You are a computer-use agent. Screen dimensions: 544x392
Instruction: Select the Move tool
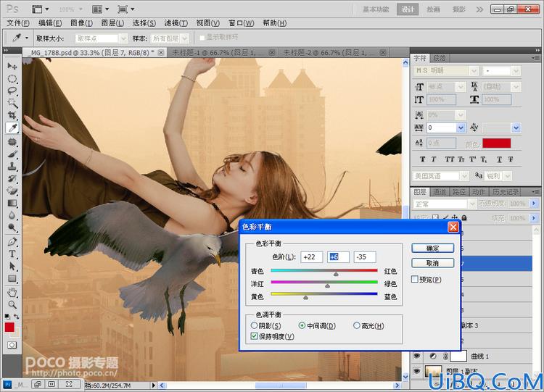(x=12, y=66)
